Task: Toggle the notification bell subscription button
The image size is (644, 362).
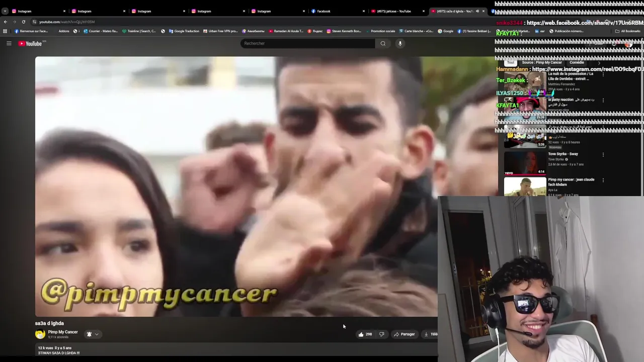Action: pos(89,334)
